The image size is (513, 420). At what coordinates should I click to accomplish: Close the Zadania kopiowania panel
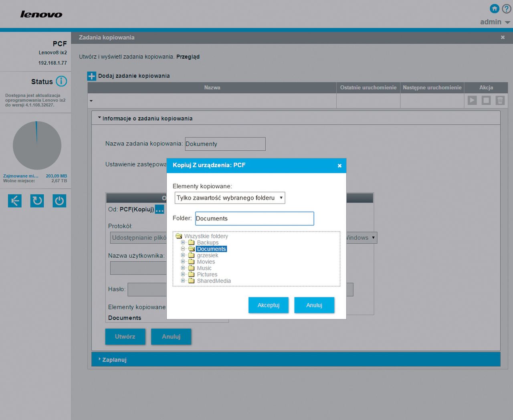tap(503, 37)
